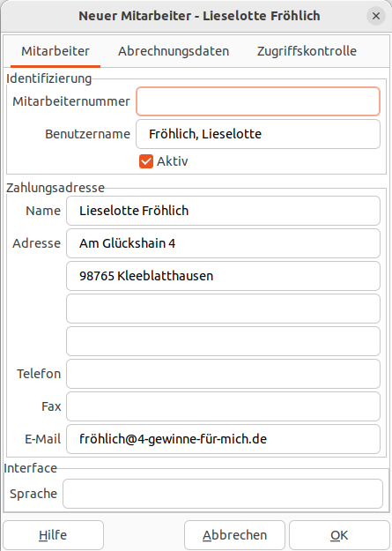The image size is (392, 551).
Task: Click the Mitarbeiternummer label
Action: (x=71, y=101)
